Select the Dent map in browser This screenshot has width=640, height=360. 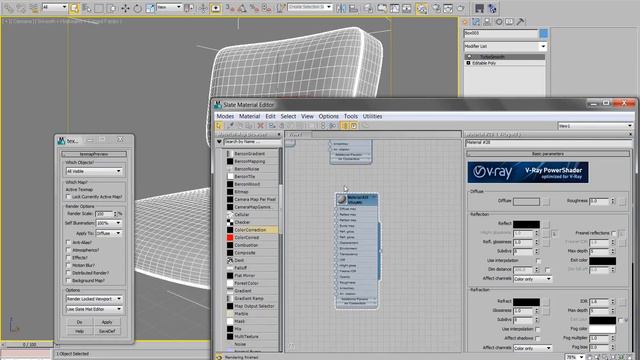239,260
